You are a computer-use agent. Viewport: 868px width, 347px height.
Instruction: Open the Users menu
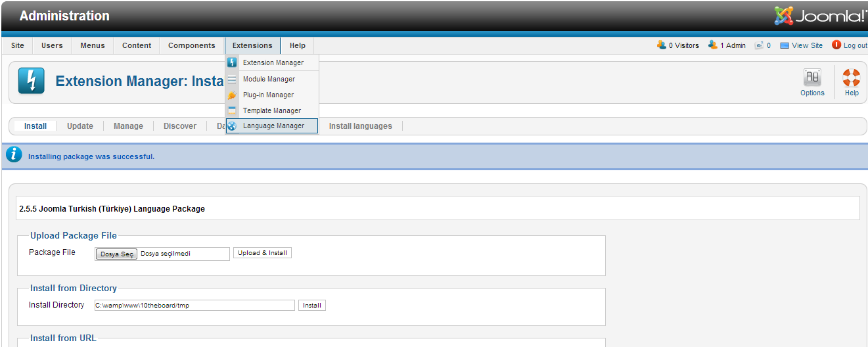click(52, 45)
